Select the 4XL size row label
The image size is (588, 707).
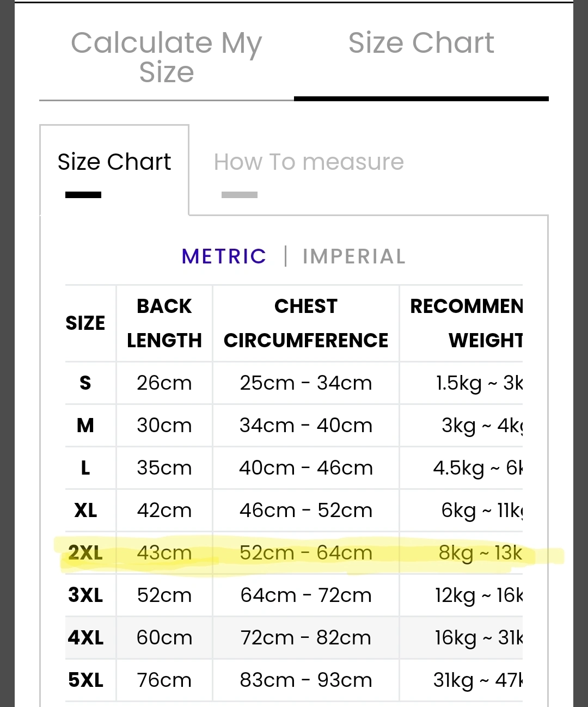click(x=85, y=638)
